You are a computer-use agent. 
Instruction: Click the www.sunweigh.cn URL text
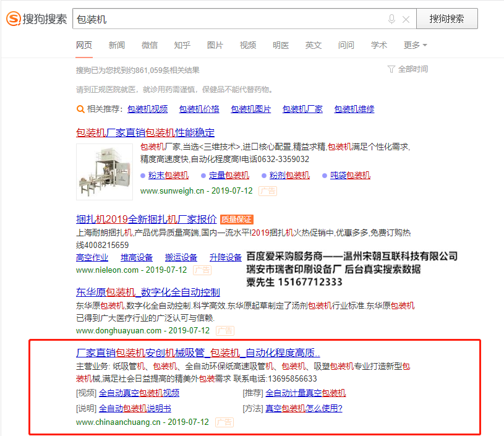pyautogui.click(x=173, y=191)
